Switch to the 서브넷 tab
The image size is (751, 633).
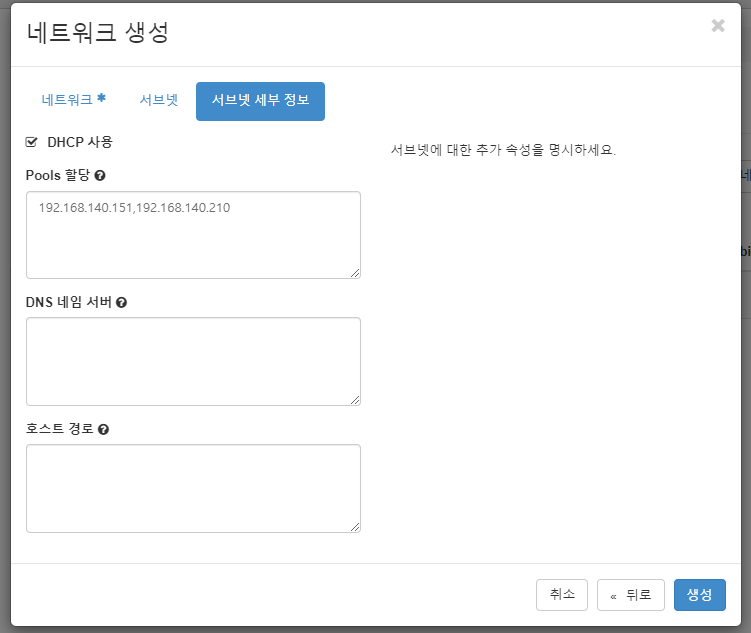point(159,100)
